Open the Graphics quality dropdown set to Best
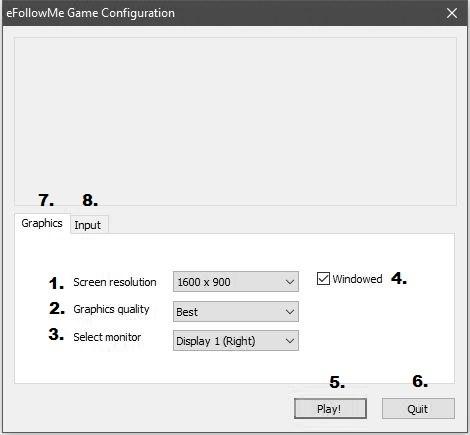 [x=236, y=312]
